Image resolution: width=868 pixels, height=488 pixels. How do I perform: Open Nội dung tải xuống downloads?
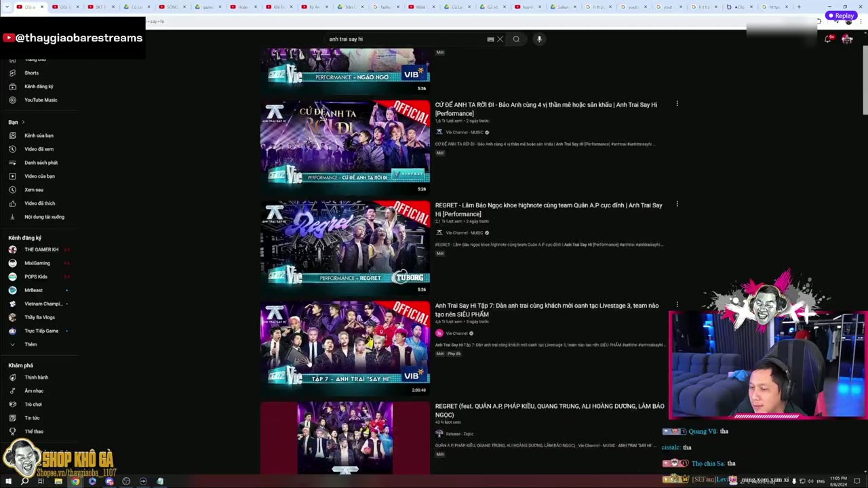[44, 217]
